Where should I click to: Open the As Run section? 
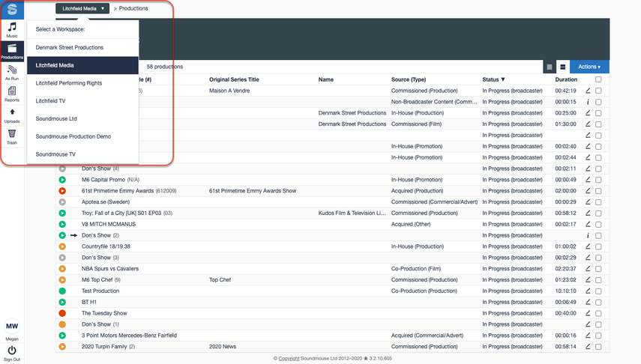coord(12,73)
